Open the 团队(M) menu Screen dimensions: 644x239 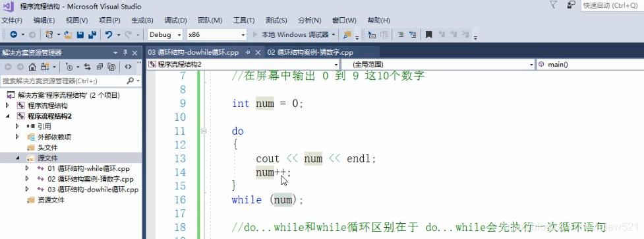click(210, 20)
